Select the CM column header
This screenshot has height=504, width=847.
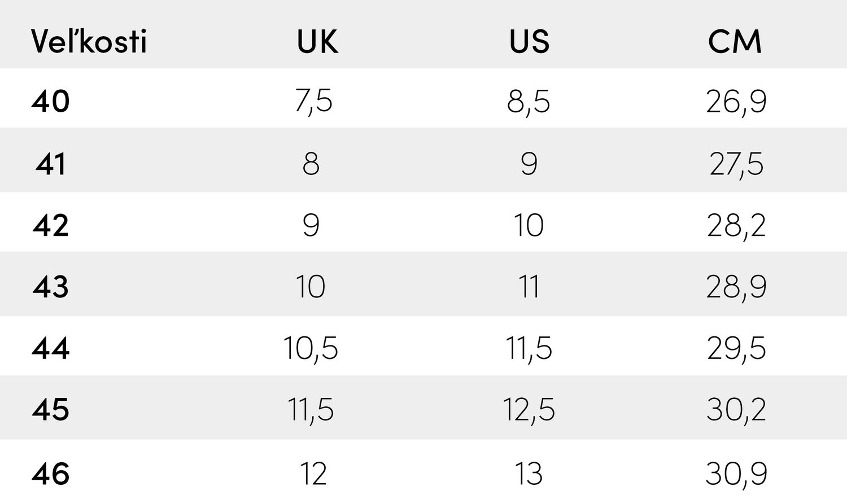point(735,41)
